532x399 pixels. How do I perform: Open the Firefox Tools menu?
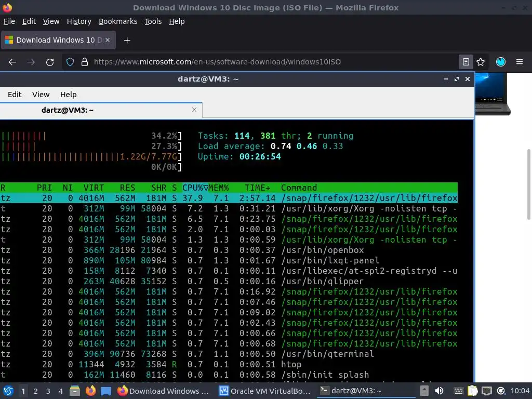pyautogui.click(x=153, y=21)
